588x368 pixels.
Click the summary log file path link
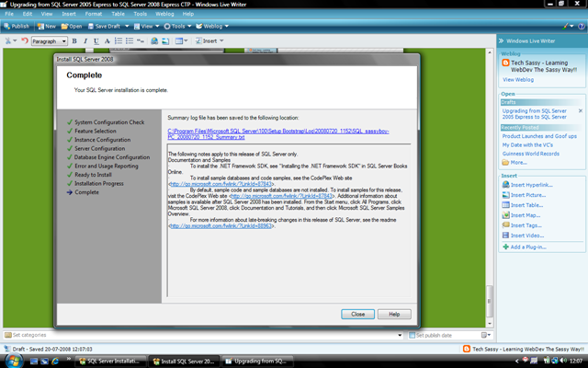click(x=277, y=134)
